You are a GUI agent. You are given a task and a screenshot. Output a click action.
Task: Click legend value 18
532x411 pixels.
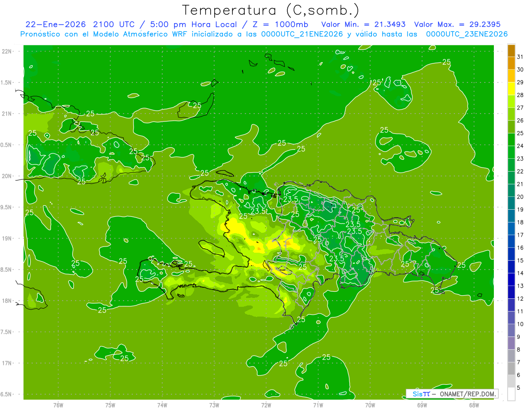[520, 222]
